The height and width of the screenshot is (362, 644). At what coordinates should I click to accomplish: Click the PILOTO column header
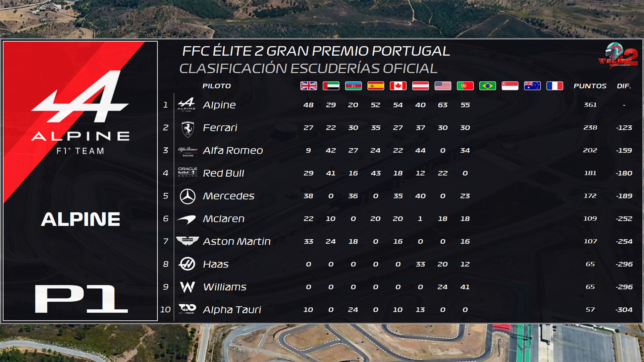tap(217, 86)
